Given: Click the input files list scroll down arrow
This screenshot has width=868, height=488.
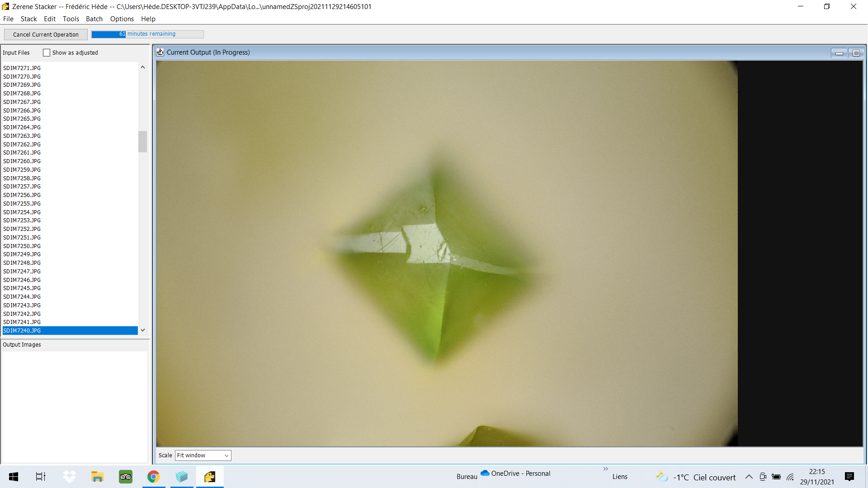Looking at the screenshot, I should coord(143,330).
